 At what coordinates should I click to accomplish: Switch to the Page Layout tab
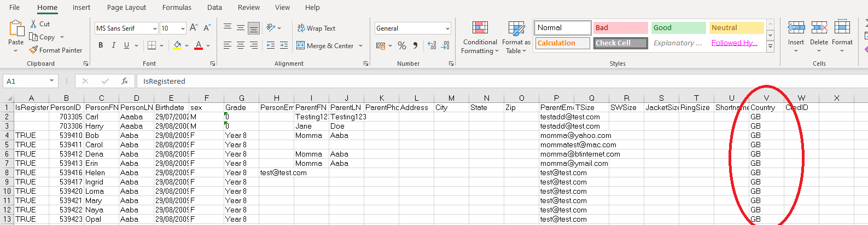(126, 7)
